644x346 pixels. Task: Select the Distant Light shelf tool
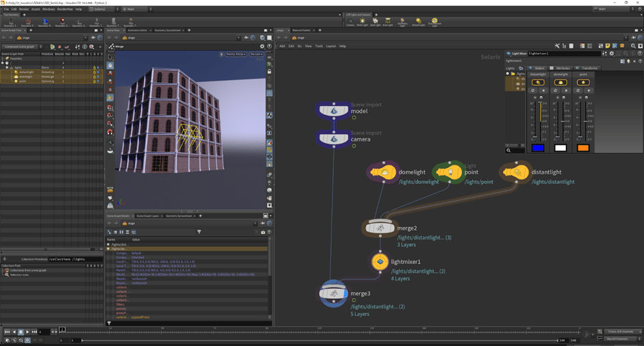pyautogui.click(x=417, y=22)
